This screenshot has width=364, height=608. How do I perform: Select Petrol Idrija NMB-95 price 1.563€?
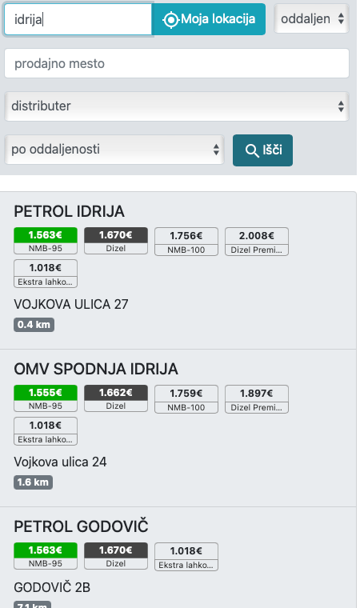pos(46,241)
